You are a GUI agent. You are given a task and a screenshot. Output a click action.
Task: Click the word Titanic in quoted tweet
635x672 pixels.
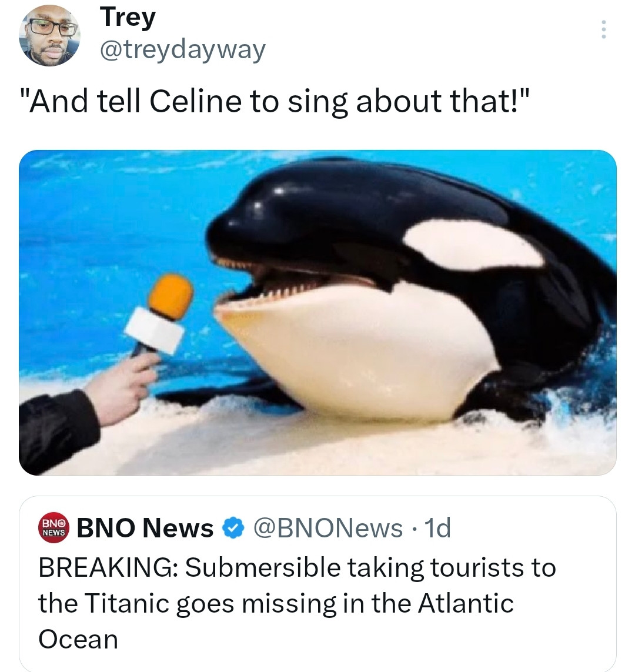(x=121, y=603)
